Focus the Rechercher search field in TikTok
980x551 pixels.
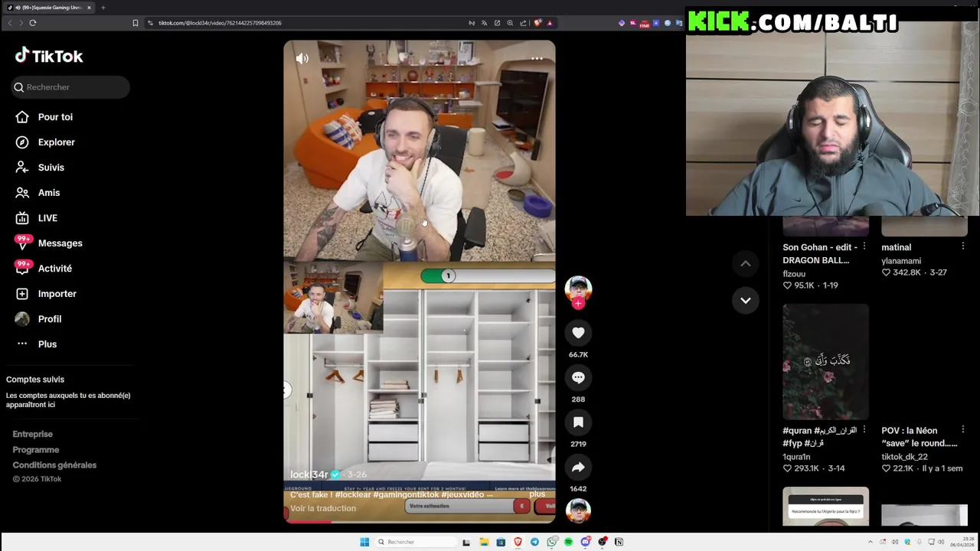pos(70,87)
